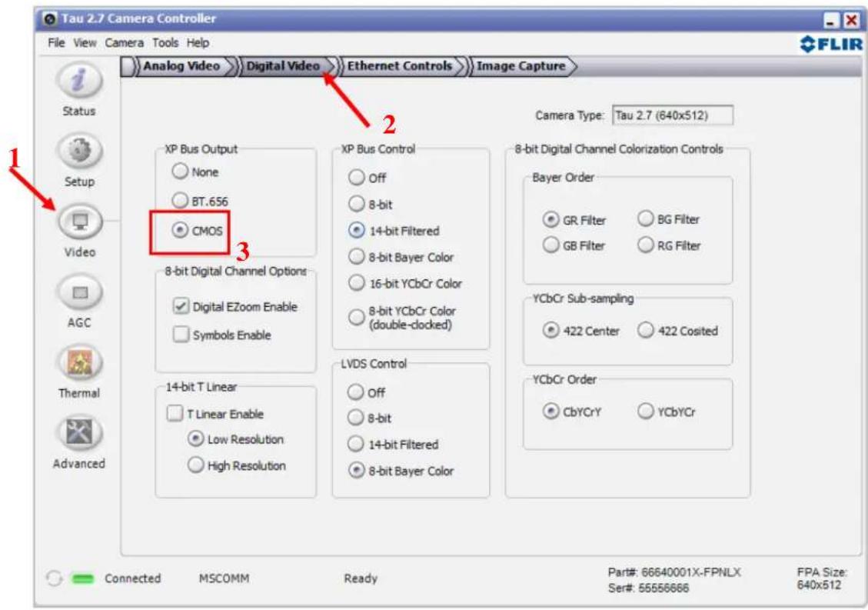Viewport: 868px width, 610px height.
Task: Select CbYCrY YCbCr order
Action: (572, 412)
